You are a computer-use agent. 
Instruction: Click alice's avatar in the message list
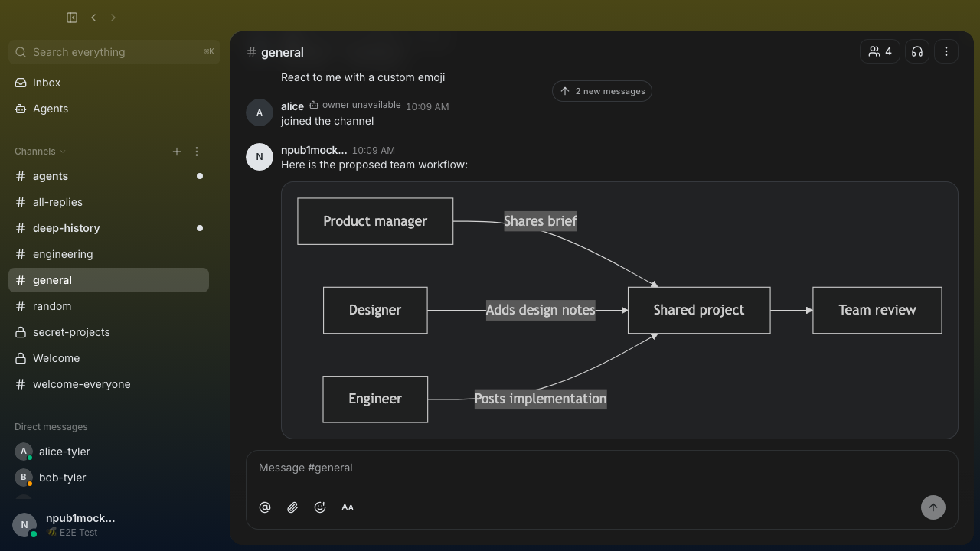pyautogui.click(x=260, y=112)
